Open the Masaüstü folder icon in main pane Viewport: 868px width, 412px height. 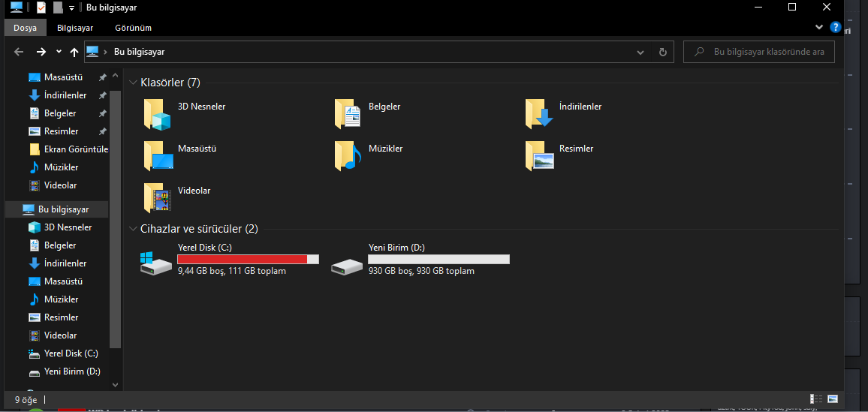point(158,155)
